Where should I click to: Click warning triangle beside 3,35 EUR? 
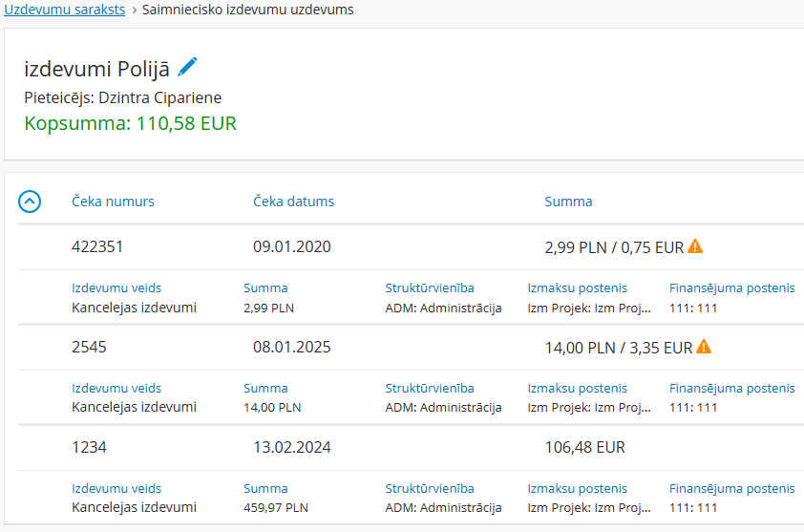pos(704,347)
